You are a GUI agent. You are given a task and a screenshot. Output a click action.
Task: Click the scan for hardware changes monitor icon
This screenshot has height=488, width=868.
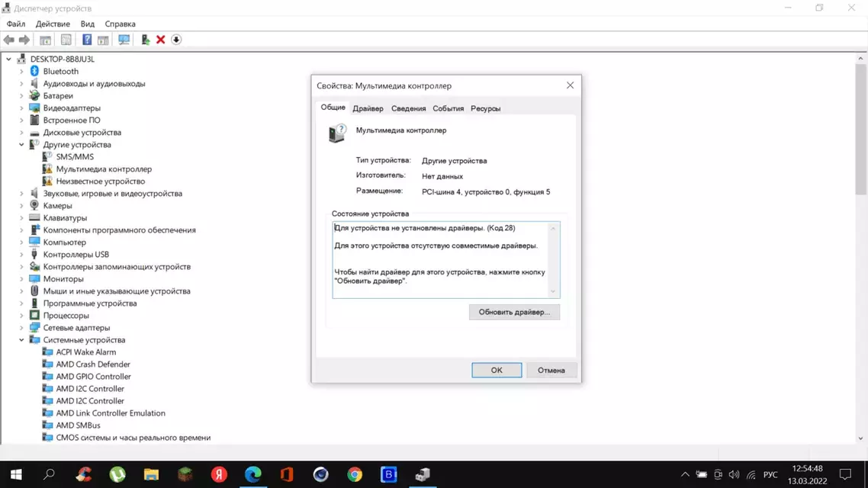tap(124, 40)
